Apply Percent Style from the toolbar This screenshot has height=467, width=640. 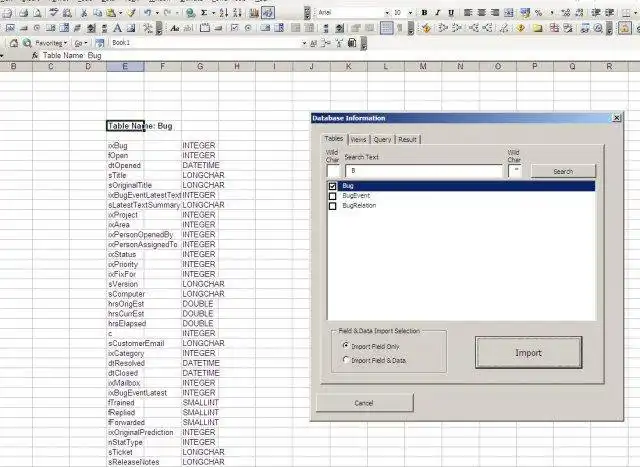(539, 13)
